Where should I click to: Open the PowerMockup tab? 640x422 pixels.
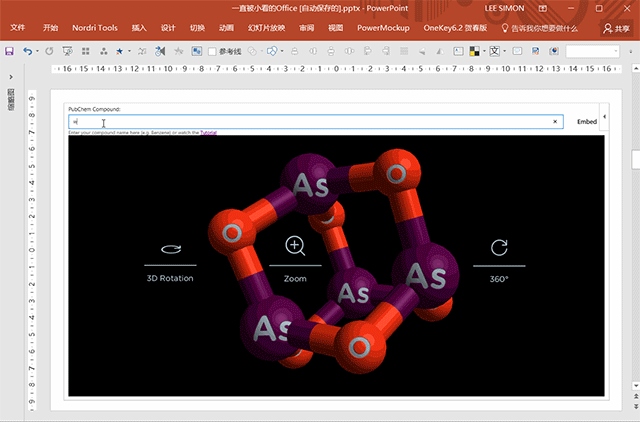(x=383, y=28)
